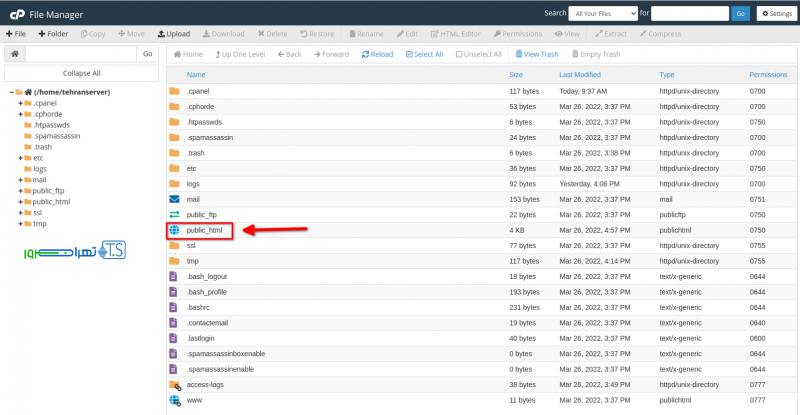
Task: Open the All Your Files search dropdown
Action: tap(603, 13)
